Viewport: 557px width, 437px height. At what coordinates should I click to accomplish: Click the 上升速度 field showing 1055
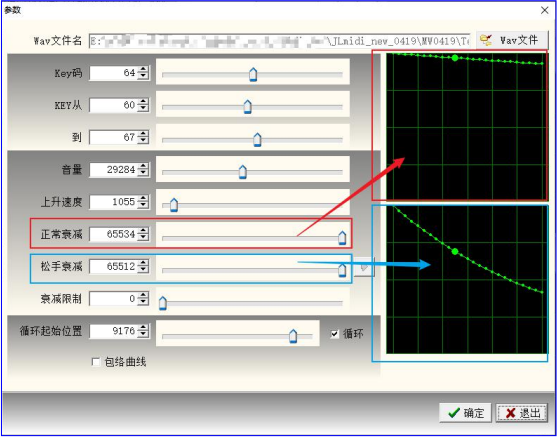[x=113, y=202]
